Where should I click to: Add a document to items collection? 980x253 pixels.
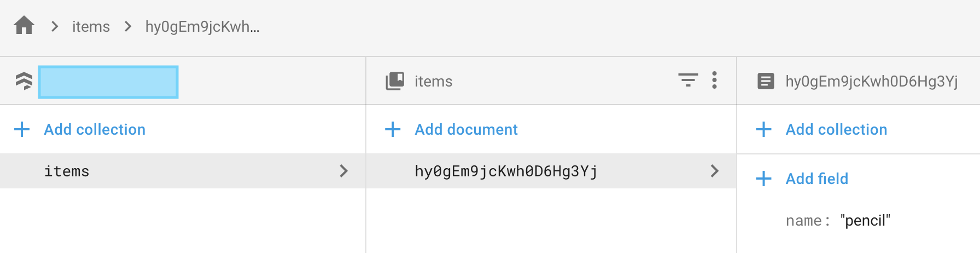pyautogui.click(x=466, y=130)
